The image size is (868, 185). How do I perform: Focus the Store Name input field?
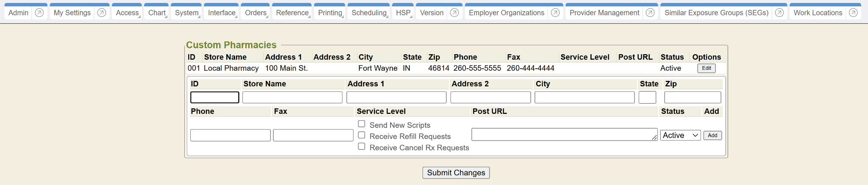292,97
